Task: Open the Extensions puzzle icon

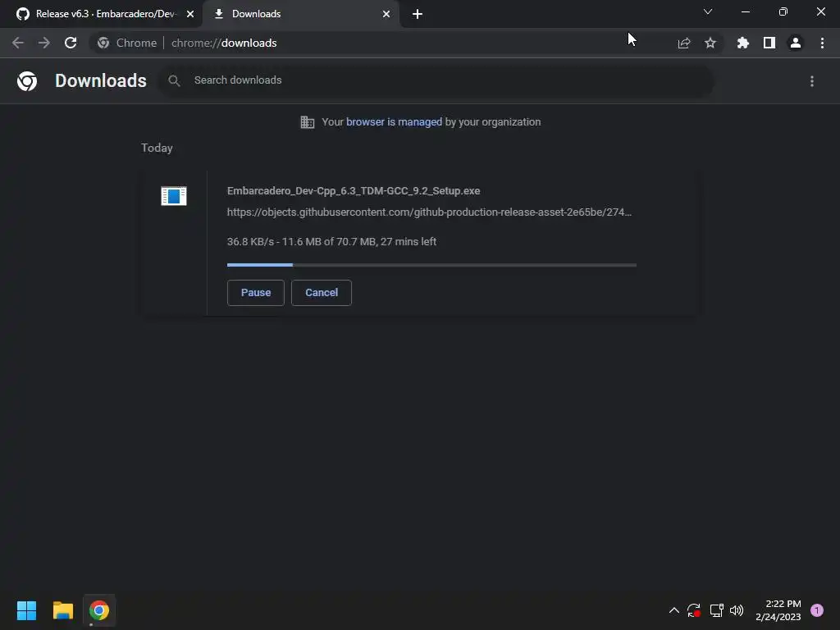Action: 743,43
